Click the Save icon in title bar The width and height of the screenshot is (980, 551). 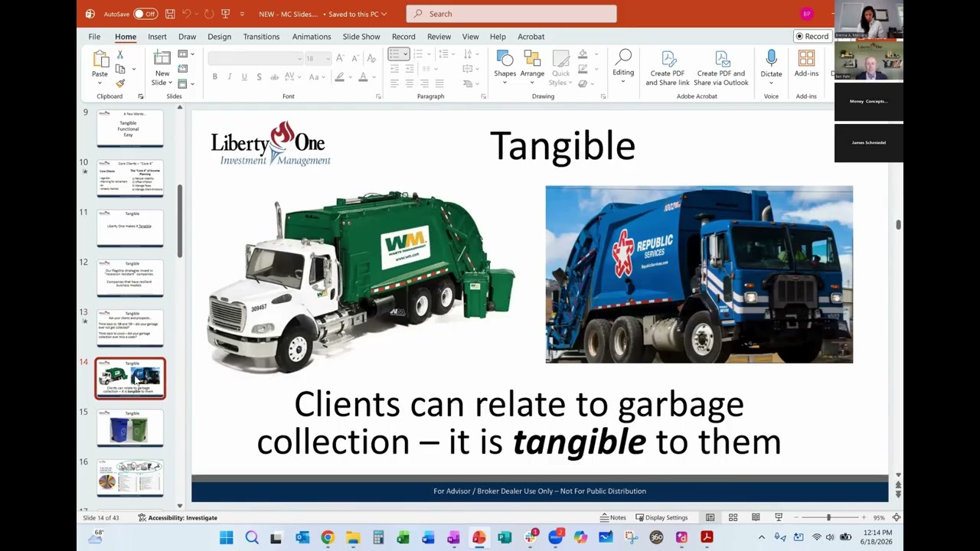[170, 14]
